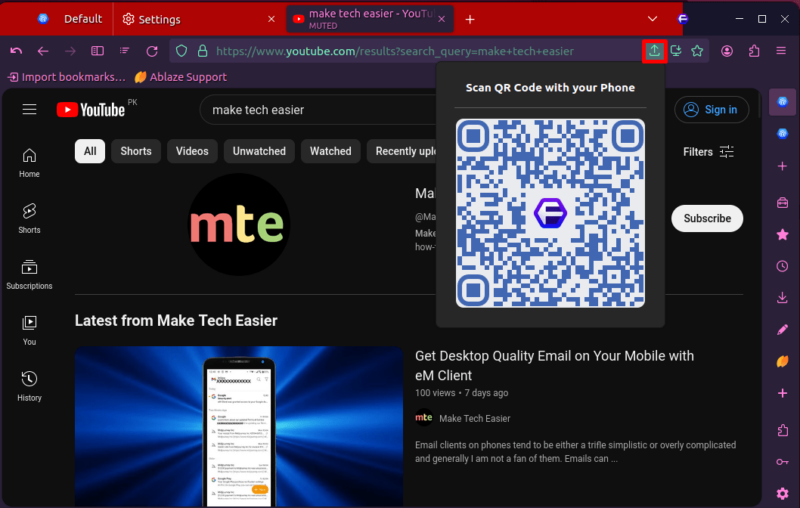Image resolution: width=800 pixels, height=508 pixels.
Task: Open the YouTube hamburger guide menu
Action: point(29,110)
